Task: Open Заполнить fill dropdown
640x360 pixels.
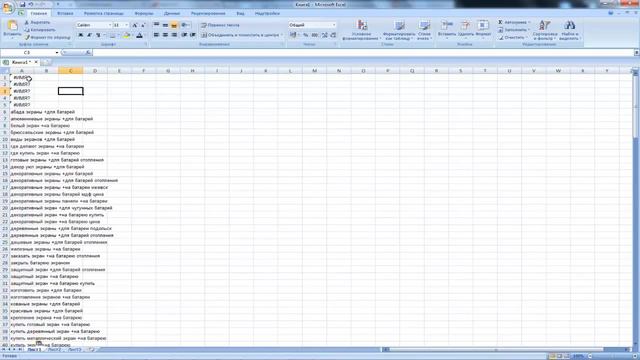Action: tap(514, 30)
